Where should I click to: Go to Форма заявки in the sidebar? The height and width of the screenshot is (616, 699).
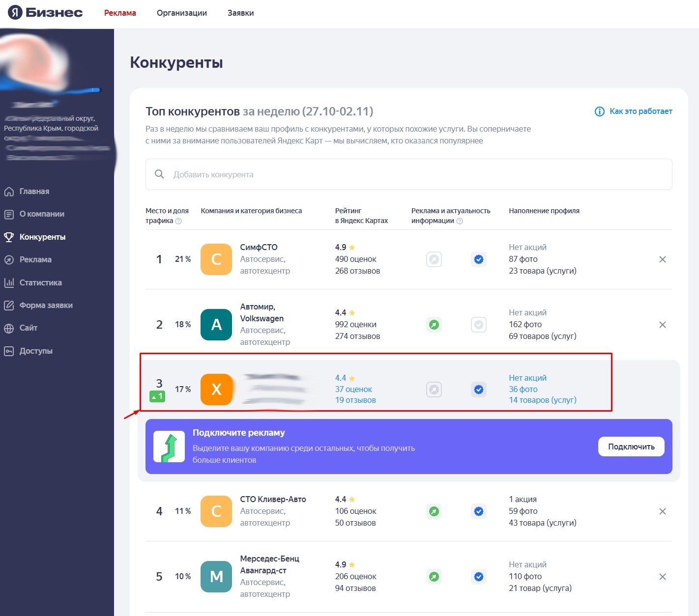(46, 305)
